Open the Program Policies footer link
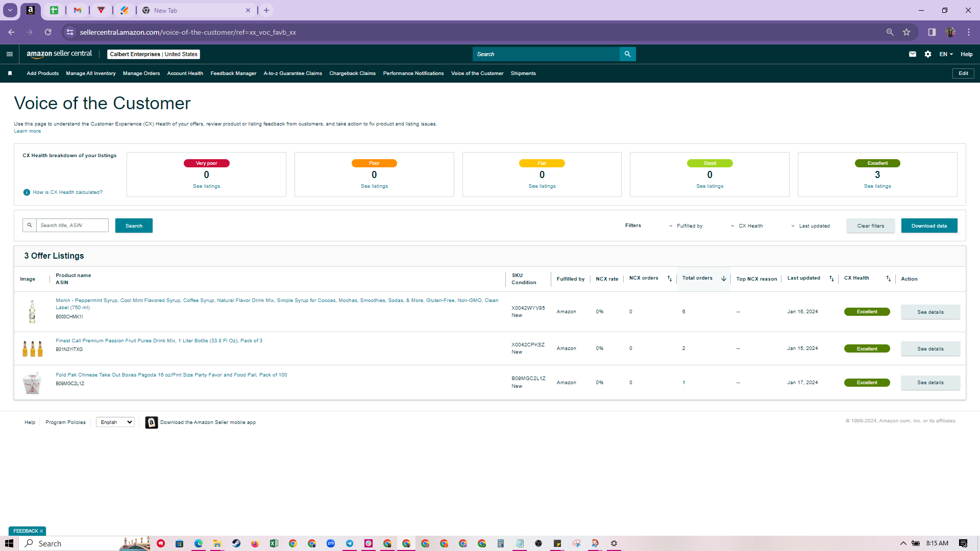This screenshot has width=980, height=551. point(66,422)
